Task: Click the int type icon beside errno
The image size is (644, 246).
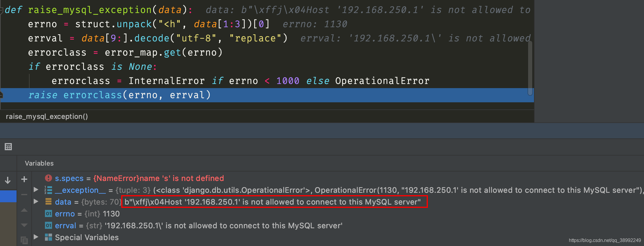Action: [48, 213]
